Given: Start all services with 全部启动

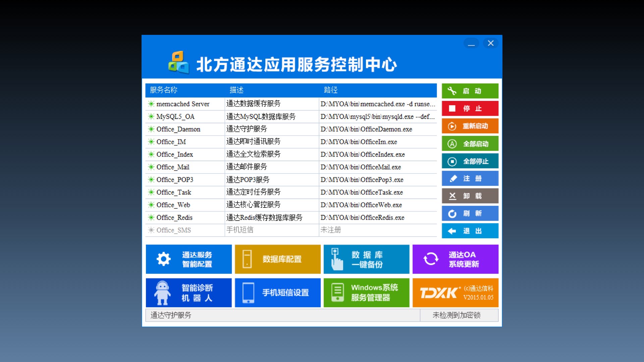Looking at the screenshot, I should (470, 143).
